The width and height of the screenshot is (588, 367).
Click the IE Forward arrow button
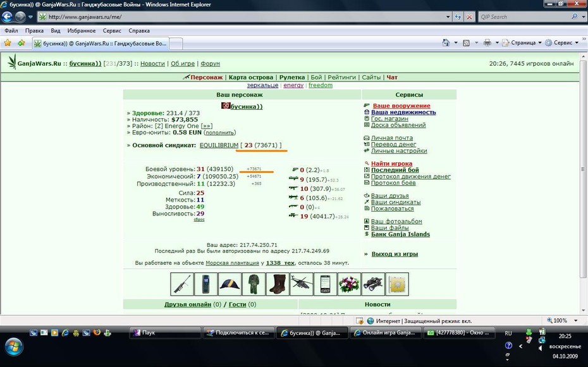point(20,16)
